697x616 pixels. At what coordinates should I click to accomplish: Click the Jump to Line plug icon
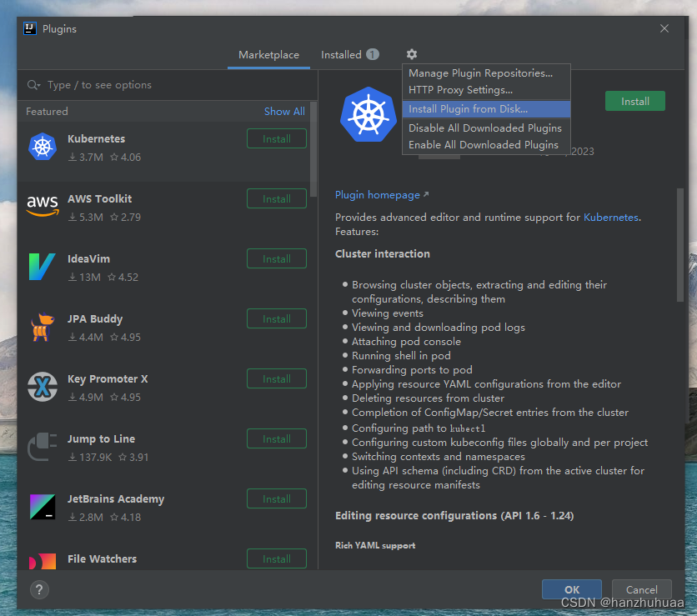43,447
